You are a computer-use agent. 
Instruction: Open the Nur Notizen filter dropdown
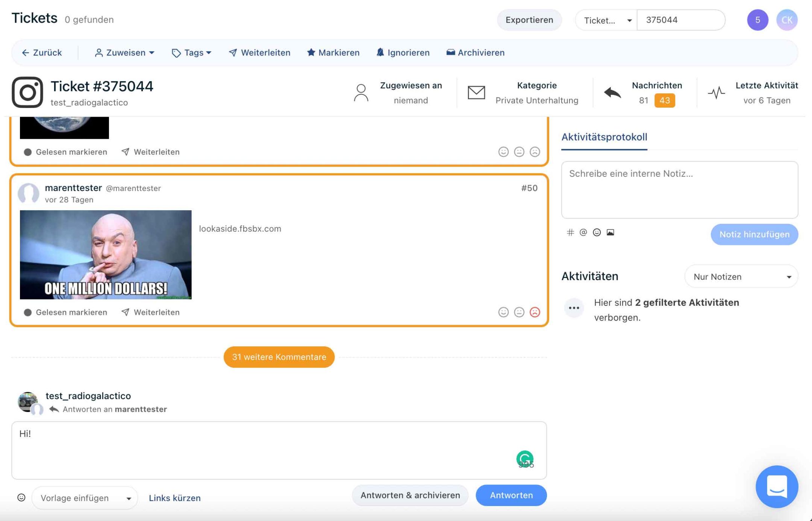tap(741, 276)
